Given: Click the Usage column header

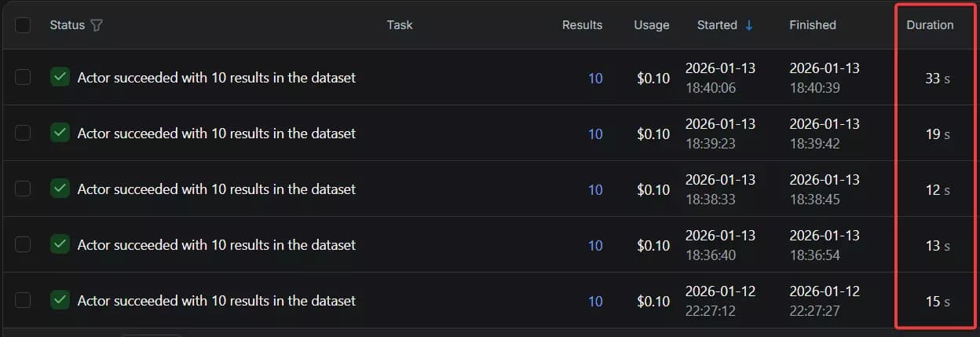Looking at the screenshot, I should click(x=652, y=25).
